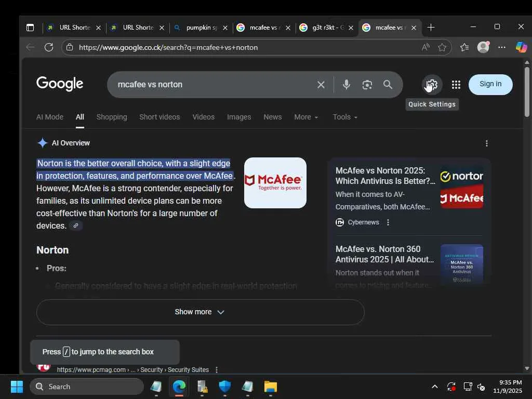Select the Shopping results tab

pos(112,117)
